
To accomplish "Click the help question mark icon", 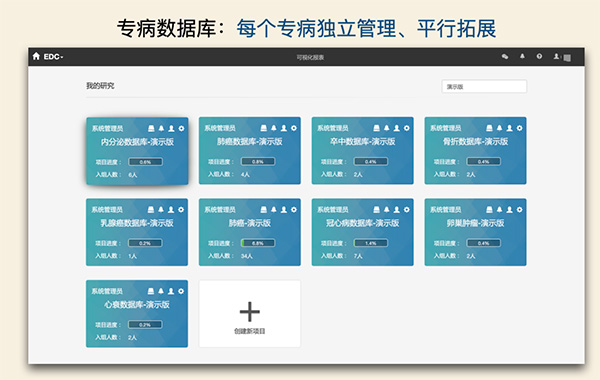I will [x=539, y=56].
